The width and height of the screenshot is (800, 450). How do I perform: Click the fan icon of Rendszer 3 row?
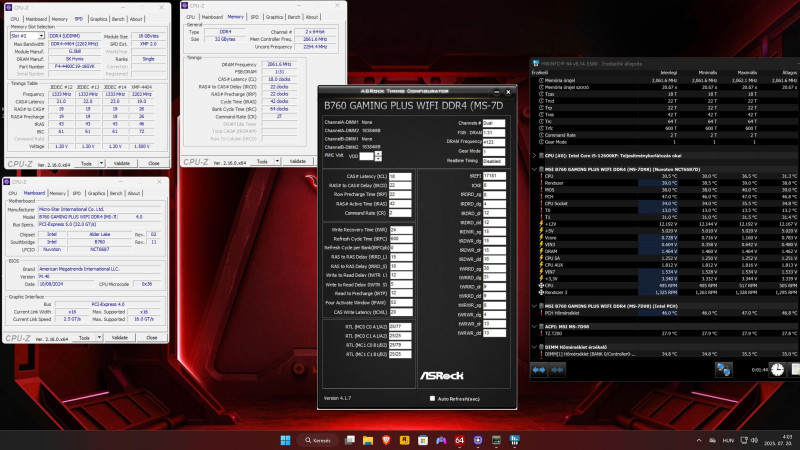click(x=541, y=292)
